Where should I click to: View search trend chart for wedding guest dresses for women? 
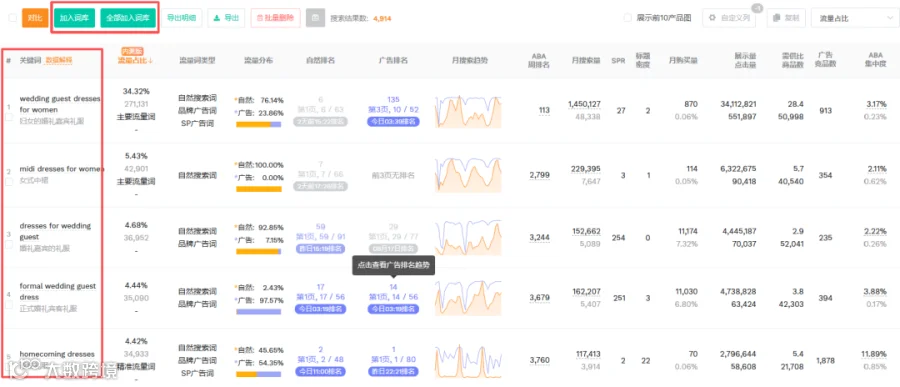pyautogui.click(x=468, y=111)
